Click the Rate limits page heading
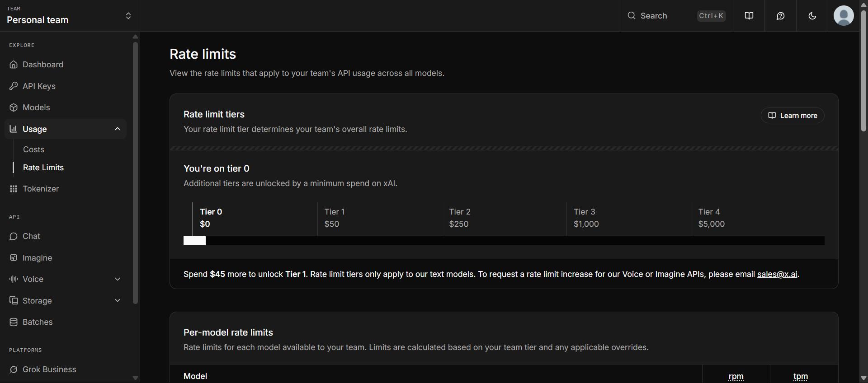 [203, 54]
